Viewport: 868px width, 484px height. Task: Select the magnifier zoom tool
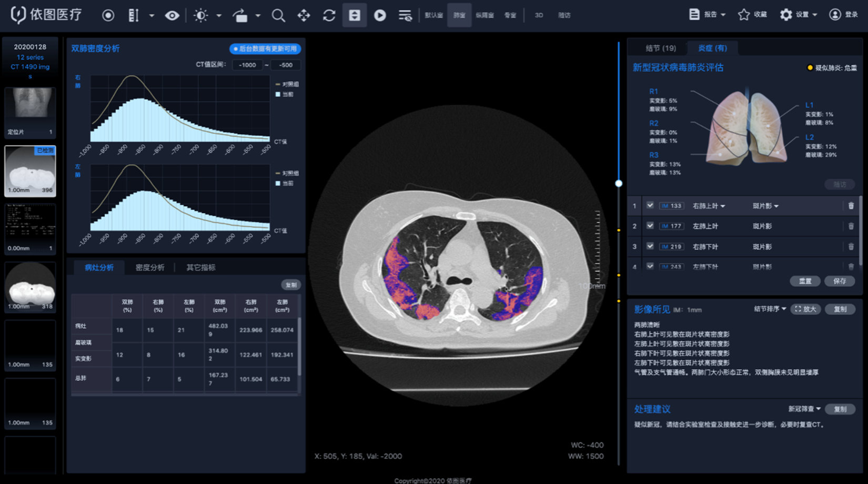278,16
